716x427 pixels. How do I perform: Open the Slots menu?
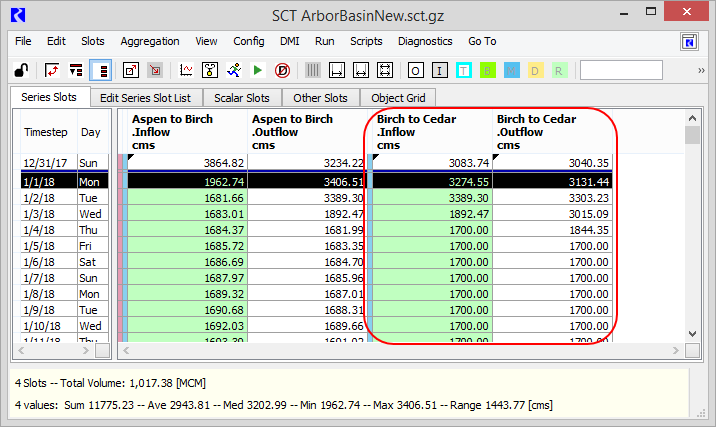[93, 41]
